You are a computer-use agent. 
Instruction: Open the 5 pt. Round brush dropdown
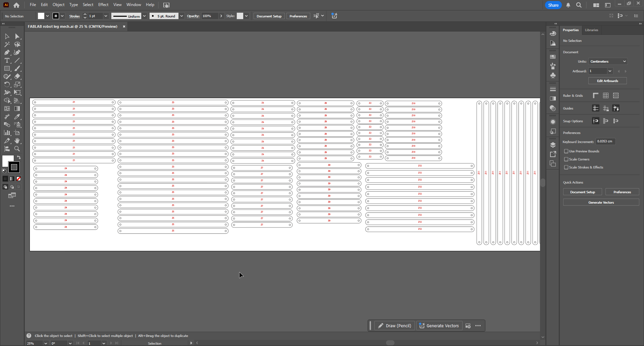pos(181,16)
